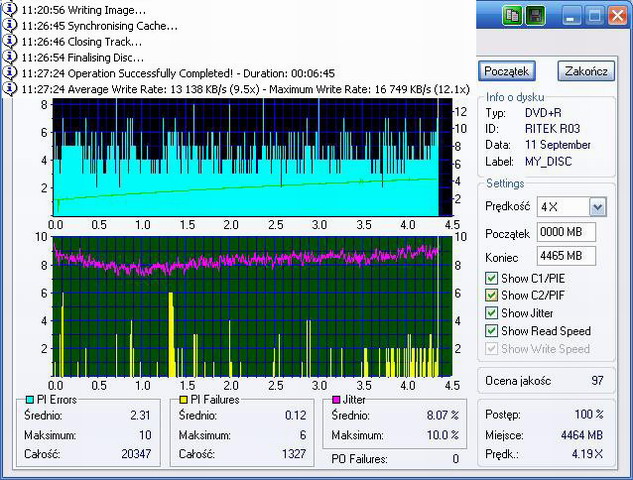
Task: Close the window with red X
Action: click(618, 16)
